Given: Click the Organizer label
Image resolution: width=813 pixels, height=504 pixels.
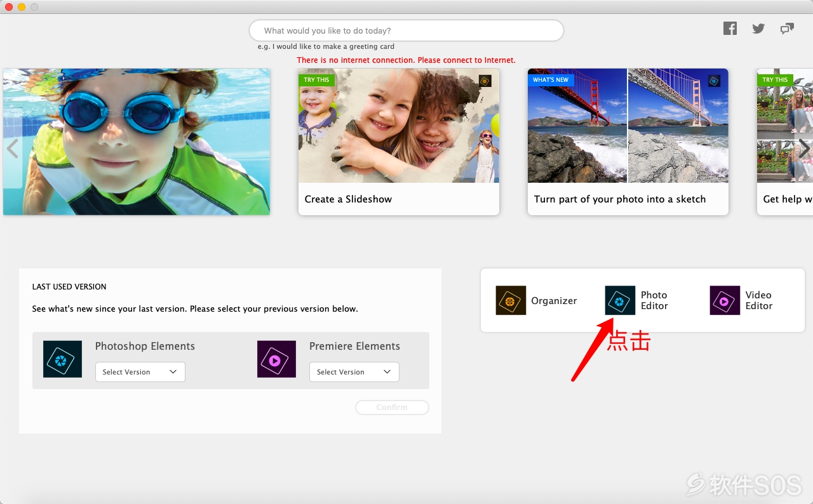Looking at the screenshot, I should (x=554, y=301).
